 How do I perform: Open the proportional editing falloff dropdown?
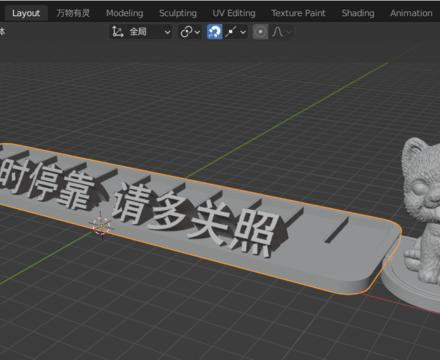point(281,32)
